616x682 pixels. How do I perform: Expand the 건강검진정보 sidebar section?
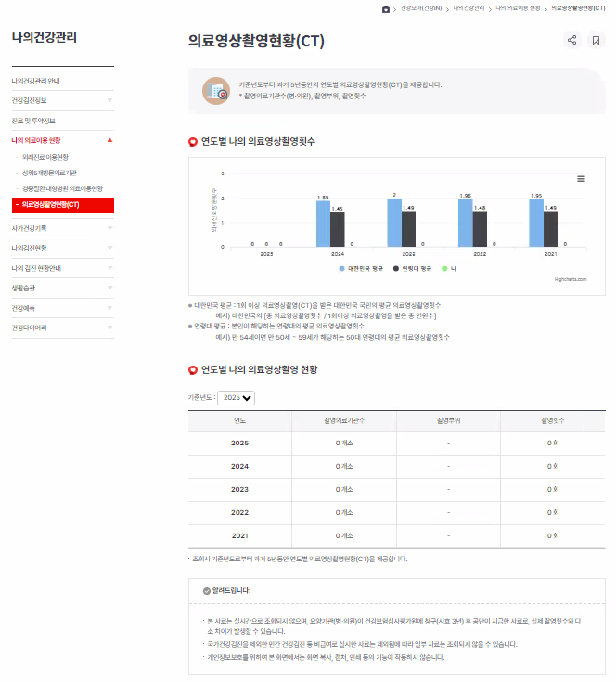(109, 100)
